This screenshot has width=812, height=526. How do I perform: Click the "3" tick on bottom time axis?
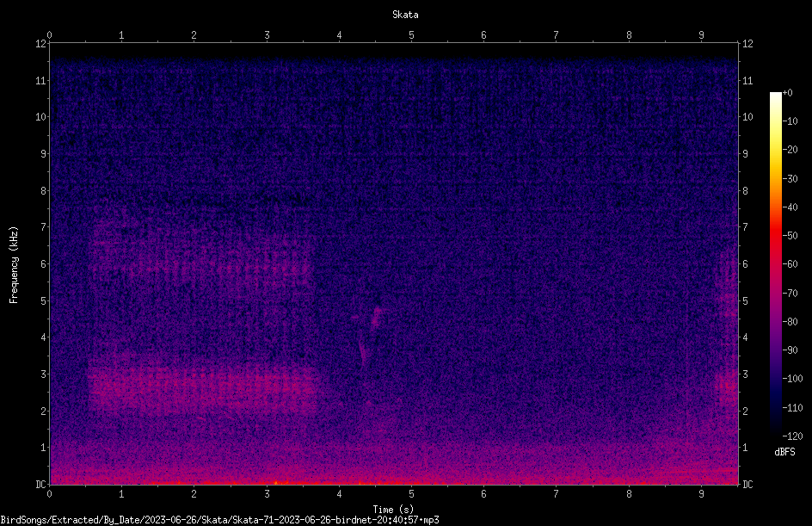(x=267, y=494)
